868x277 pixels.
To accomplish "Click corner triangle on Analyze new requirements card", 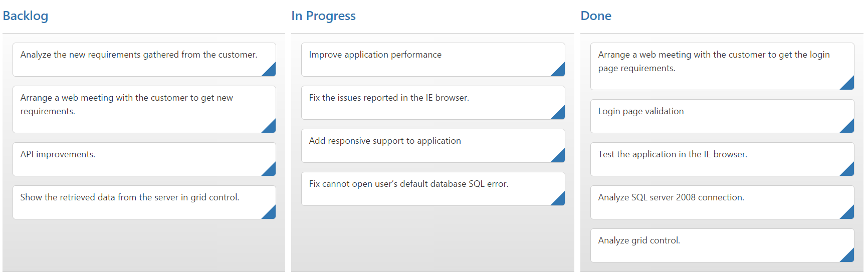I will 271,71.
